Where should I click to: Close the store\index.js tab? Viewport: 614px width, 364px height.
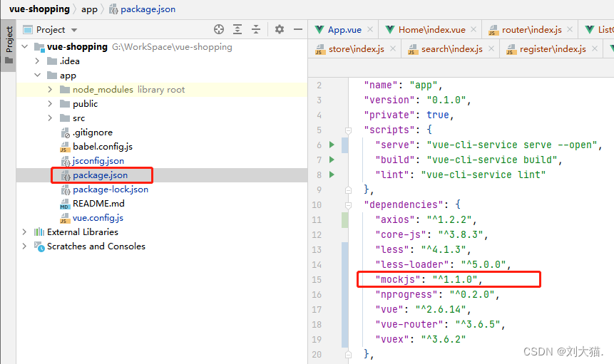tap(393, 48)
